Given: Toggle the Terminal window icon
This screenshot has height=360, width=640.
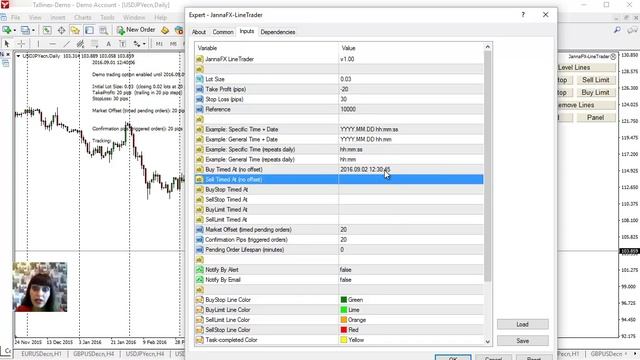Looking at the screenshot, I should (x=89, y=30).
